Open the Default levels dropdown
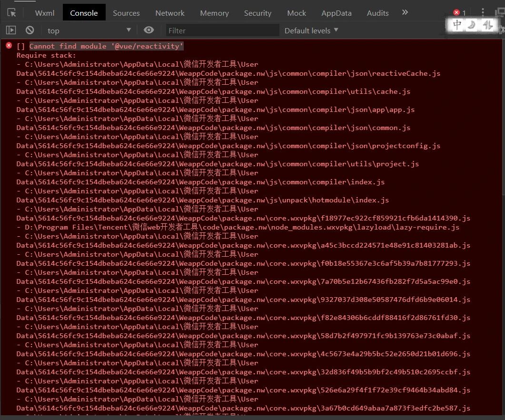Screen dimensions: 505x420 311,30
